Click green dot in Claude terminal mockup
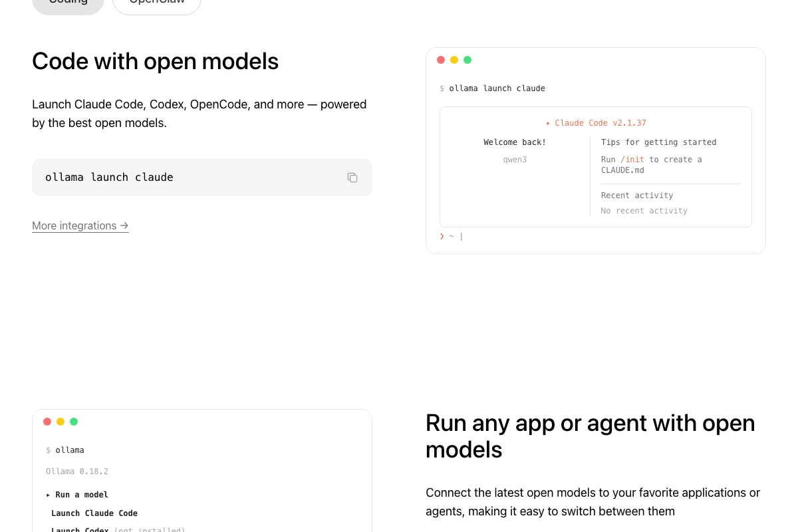Screen dimensions: 798x532 click(467, 60)
